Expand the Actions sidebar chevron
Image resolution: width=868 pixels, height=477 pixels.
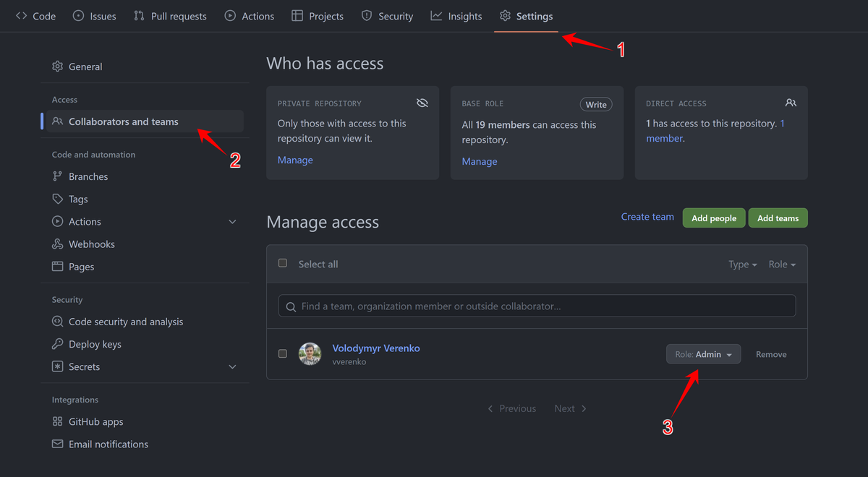click(x=232, y=222)
